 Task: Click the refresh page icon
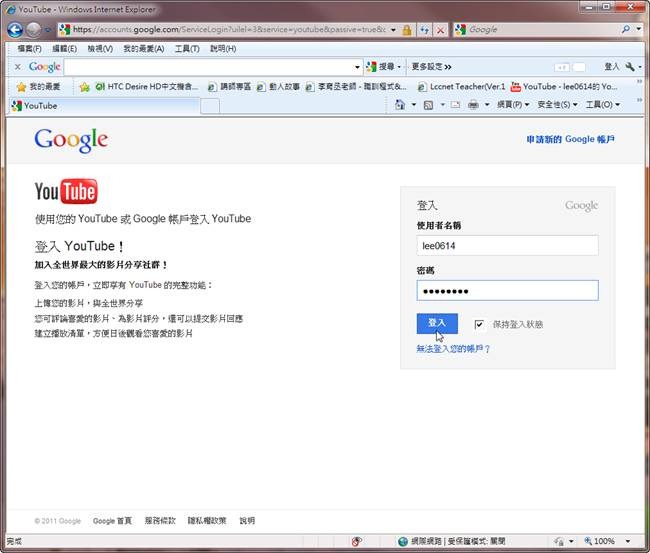click(424, 30)
